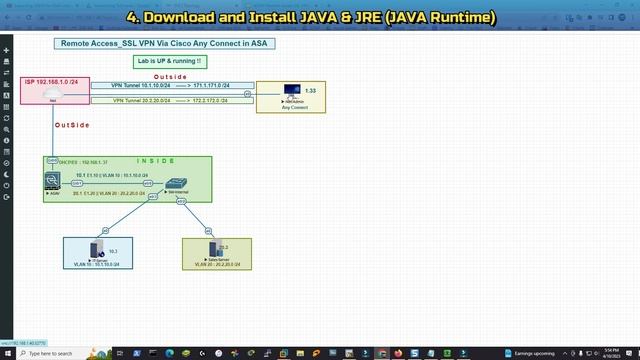Screen dimensions: 640x360
Task: Click the VPN Tunnel 10.1.10.0/24 label
Action: [x=172, y=85]
